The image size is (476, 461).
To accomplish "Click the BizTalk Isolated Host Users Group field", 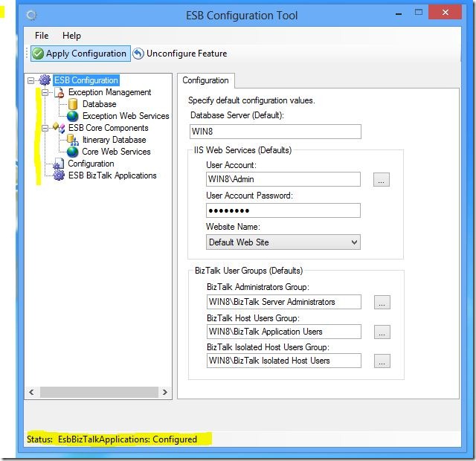I will point(284,361).
